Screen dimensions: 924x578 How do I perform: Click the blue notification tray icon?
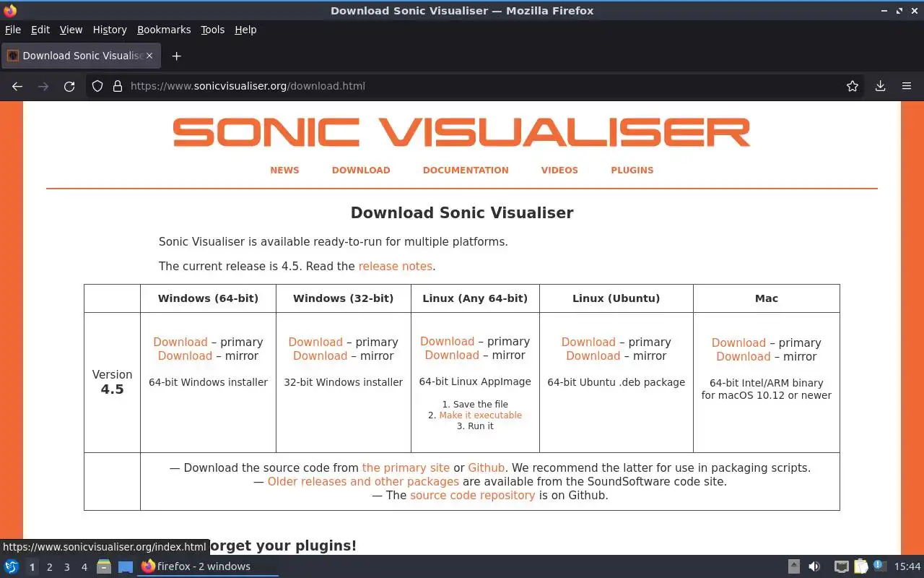[x=879, y=566]
